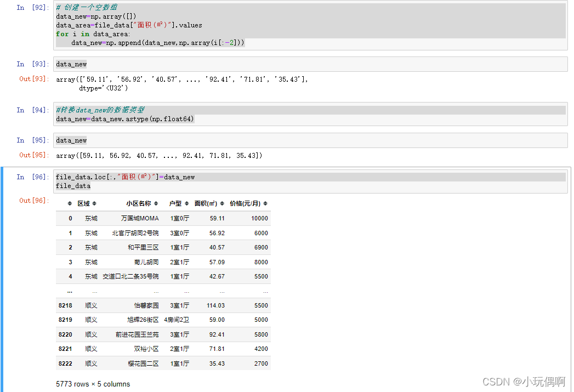Screen dimensions: 574x392
Task: Sort by 小区名称 column arrows
Action: point(156,203)
